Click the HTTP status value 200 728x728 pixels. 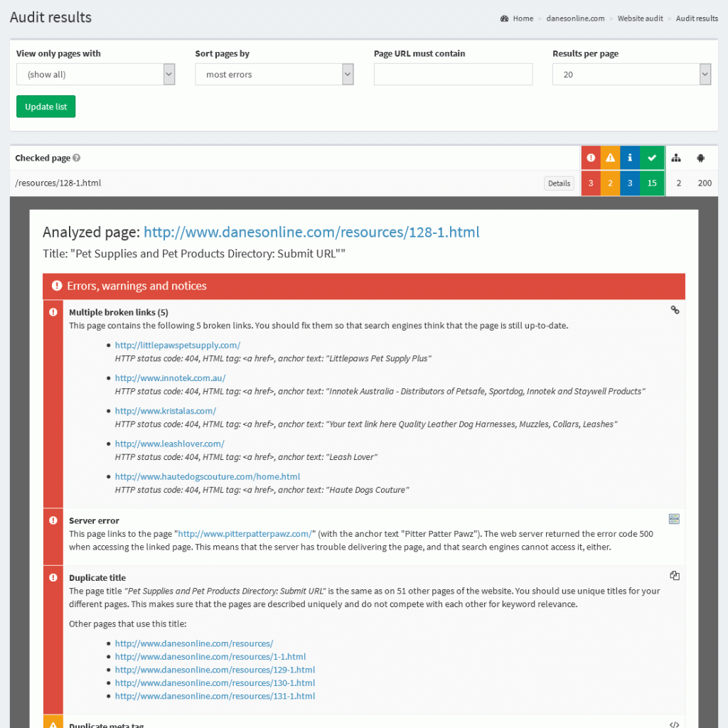coord(705,183)
